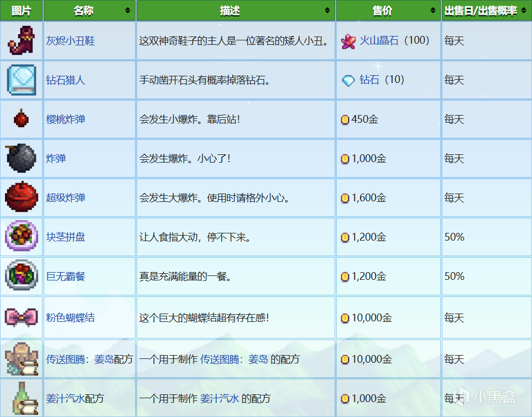Click the coin icon in the 块茎拼盘 row

click(345, 237)
